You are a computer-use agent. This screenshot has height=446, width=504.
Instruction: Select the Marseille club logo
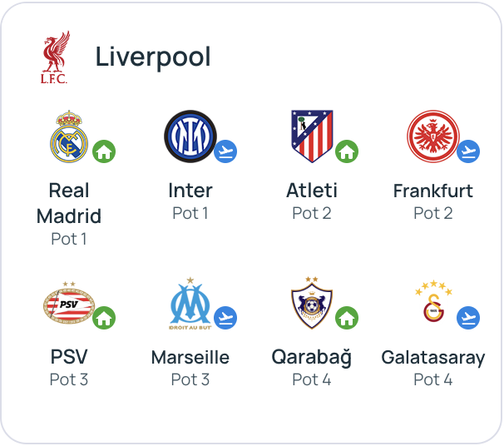[190, 304]
